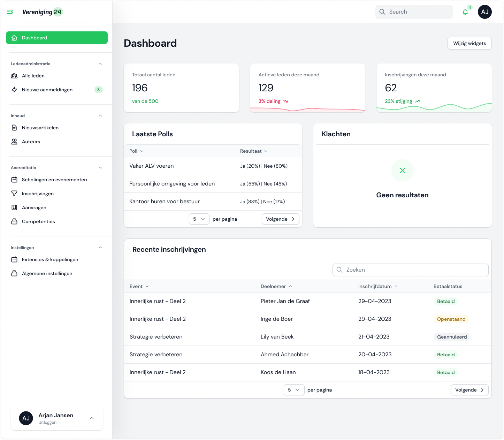Click the Nieuwsartikelen document icon
The height and width of the screenshot is (440, 504).
click(x=14, y=128)
